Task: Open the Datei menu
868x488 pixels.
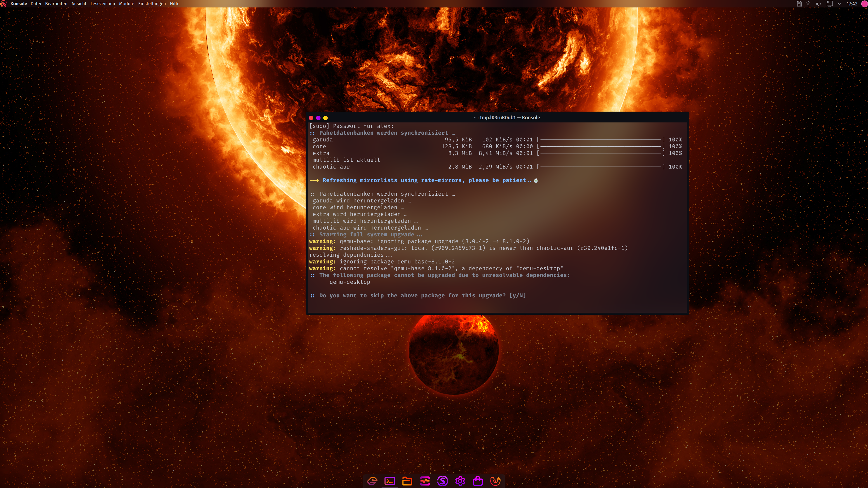Action: pyautogui.click(x=36, y=4)
